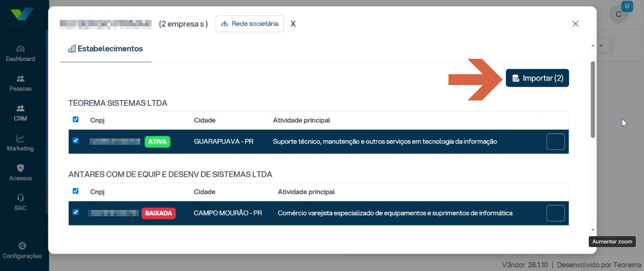
Task: Click the Cnpj column header in first table
Action: pos(97,120)
